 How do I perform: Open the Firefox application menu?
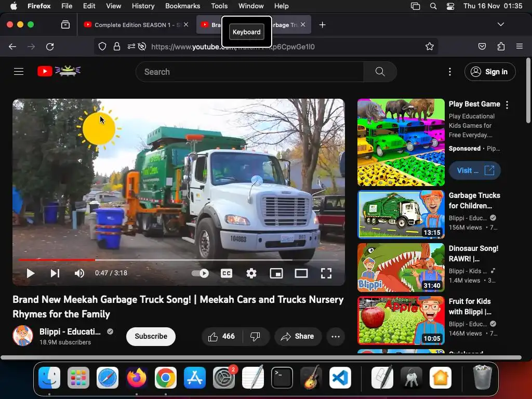tap(519, 46)
